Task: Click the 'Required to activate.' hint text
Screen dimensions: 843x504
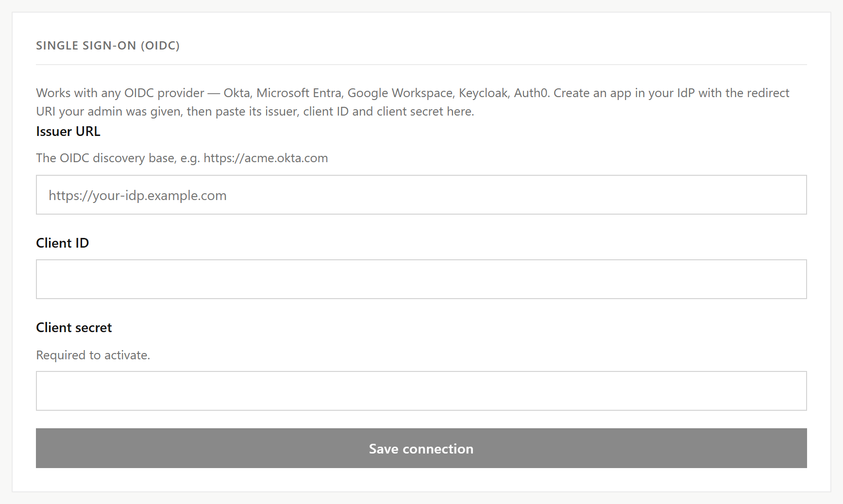Action: (93, 355)
